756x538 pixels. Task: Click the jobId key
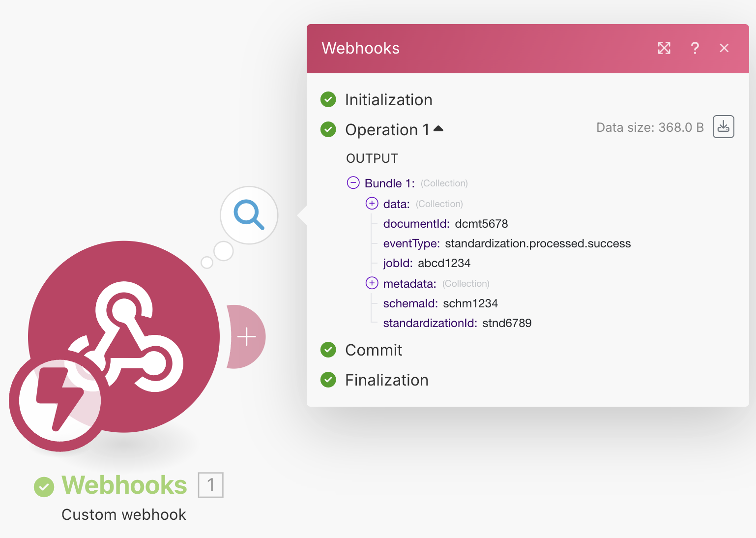pyautogui.click(x=398, y=263)
